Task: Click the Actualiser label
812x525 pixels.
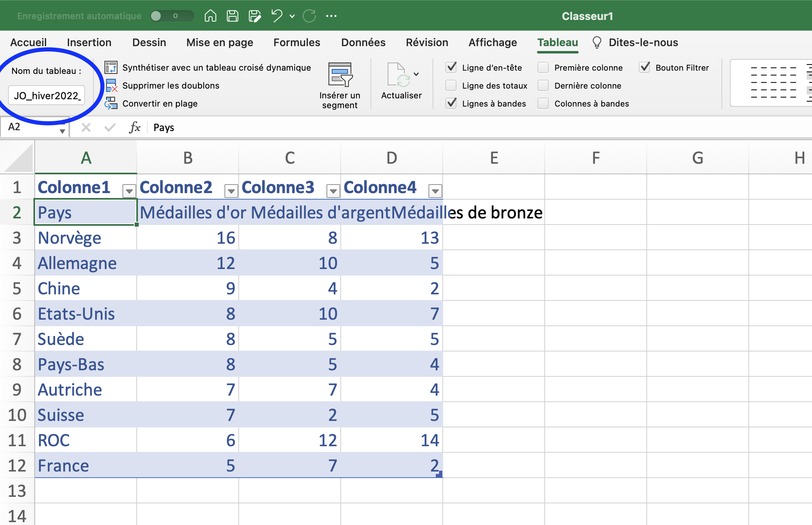Action: click(402, 95)
